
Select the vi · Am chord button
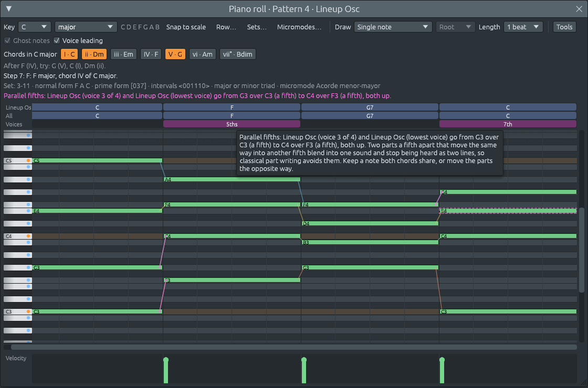point(203,55)
